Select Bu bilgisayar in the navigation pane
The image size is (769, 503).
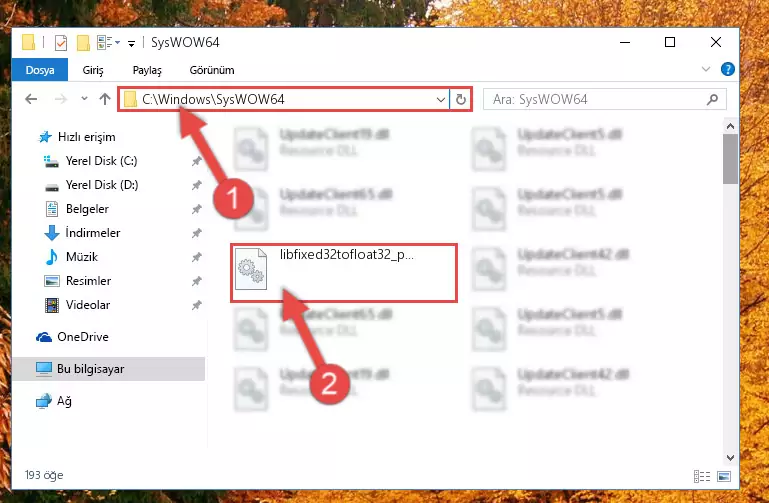coord(90,369)
